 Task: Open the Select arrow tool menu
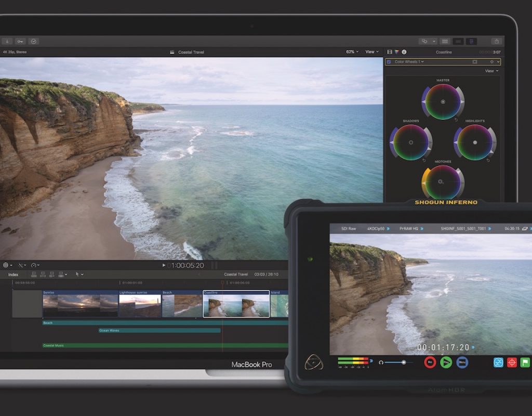coord(79,274)
